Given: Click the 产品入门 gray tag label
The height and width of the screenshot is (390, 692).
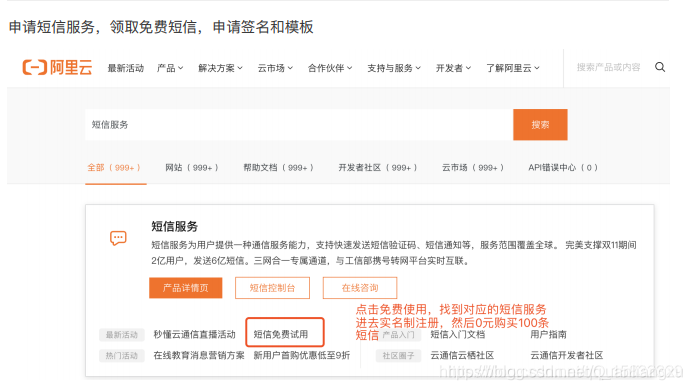Looking at the screenshot, I should point(399,335).
